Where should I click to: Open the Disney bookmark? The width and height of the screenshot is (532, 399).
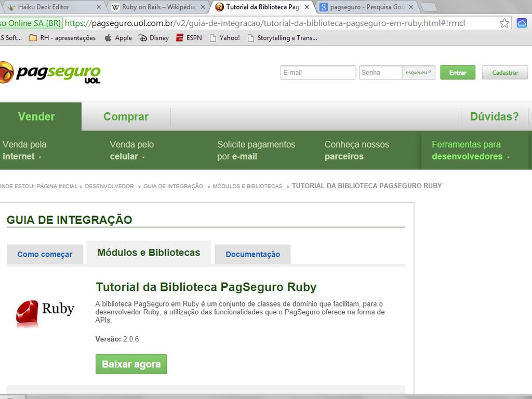[154, 38]
